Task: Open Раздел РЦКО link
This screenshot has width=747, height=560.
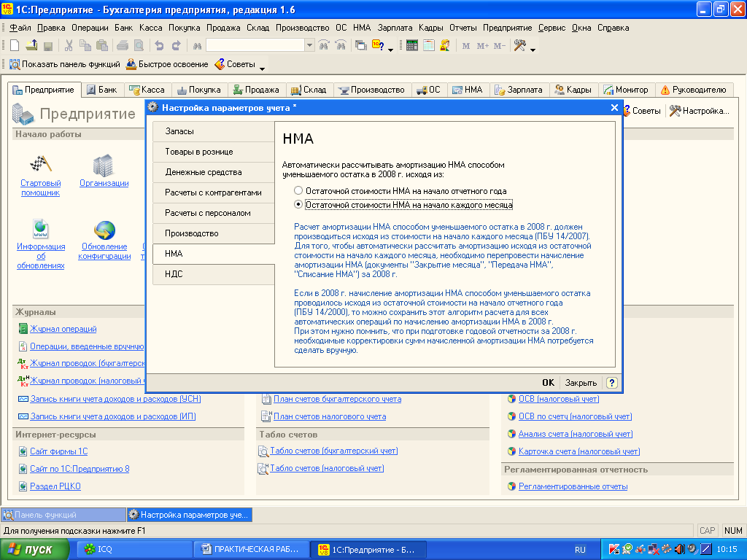Action: tap(55, 486)
